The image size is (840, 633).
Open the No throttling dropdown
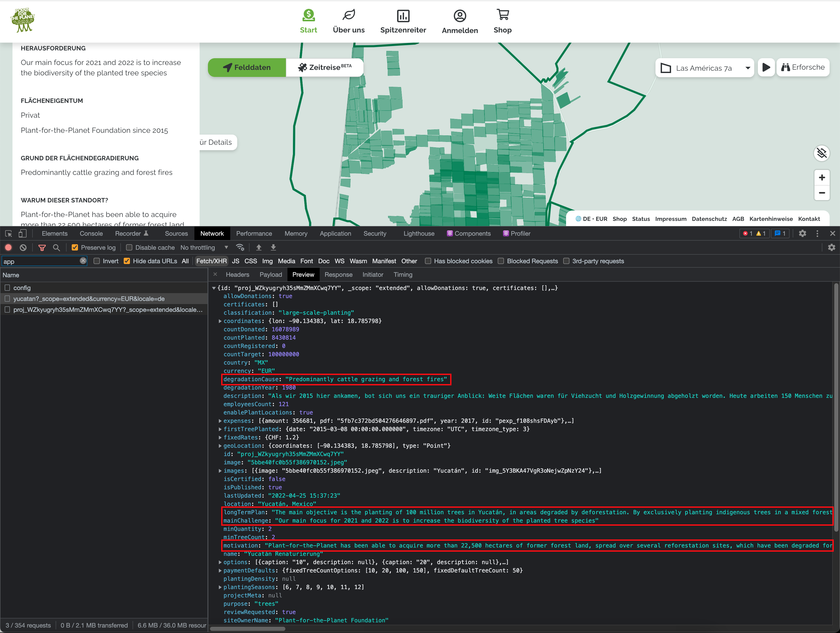point(204,248)
